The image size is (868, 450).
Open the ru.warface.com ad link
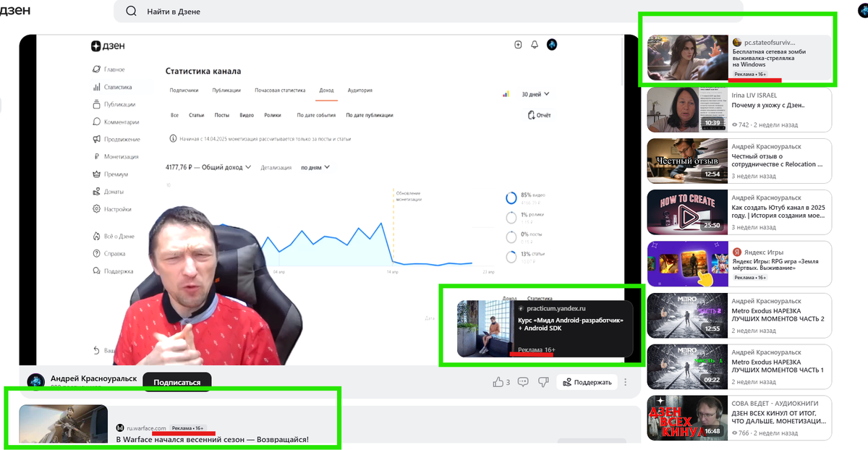pyautogui.click(x=147, y=428)
